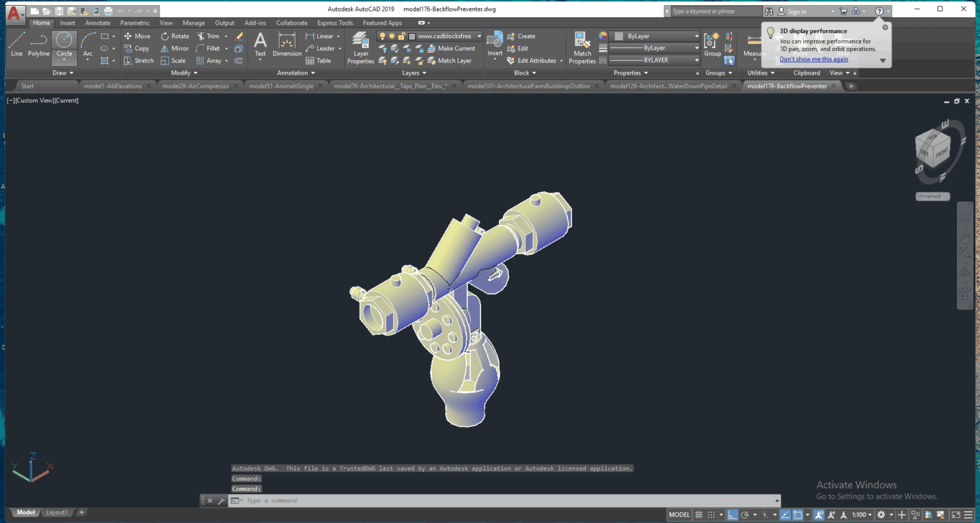Open the model26-AirCompressor drawing tab
Viewport: 980px width, 523px height.
195,85
